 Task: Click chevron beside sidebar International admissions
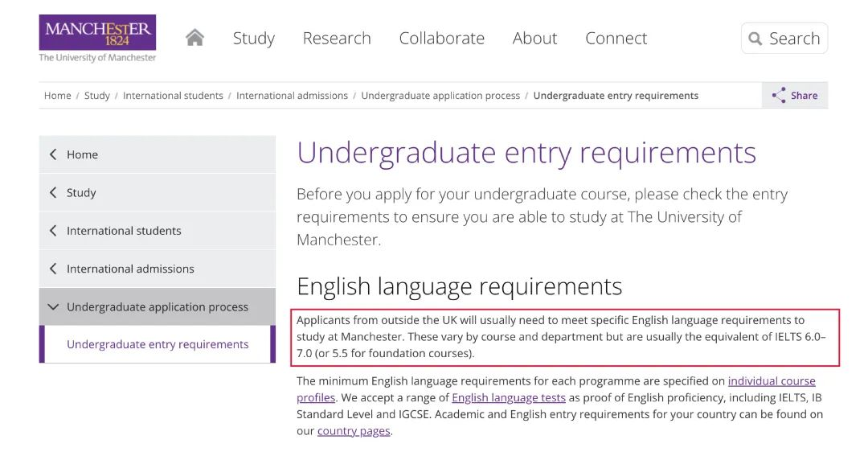[x=53, y=269]
